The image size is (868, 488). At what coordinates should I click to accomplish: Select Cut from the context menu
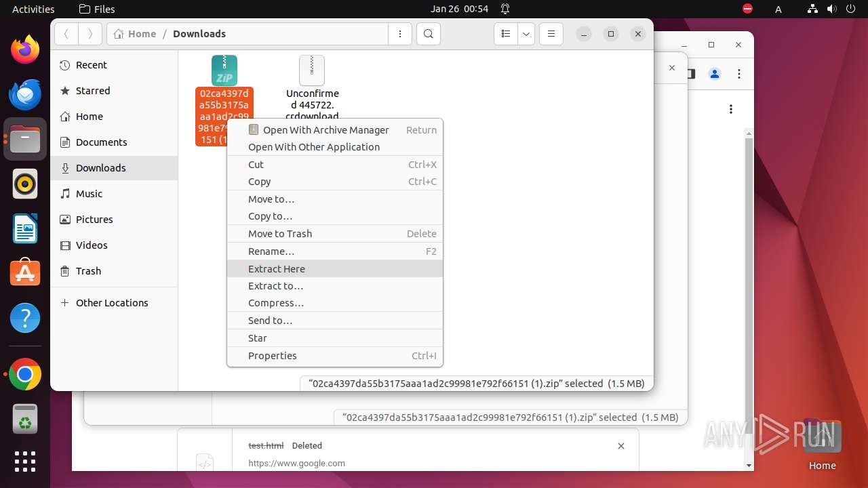pyautogui.click(x=335, y=165)
